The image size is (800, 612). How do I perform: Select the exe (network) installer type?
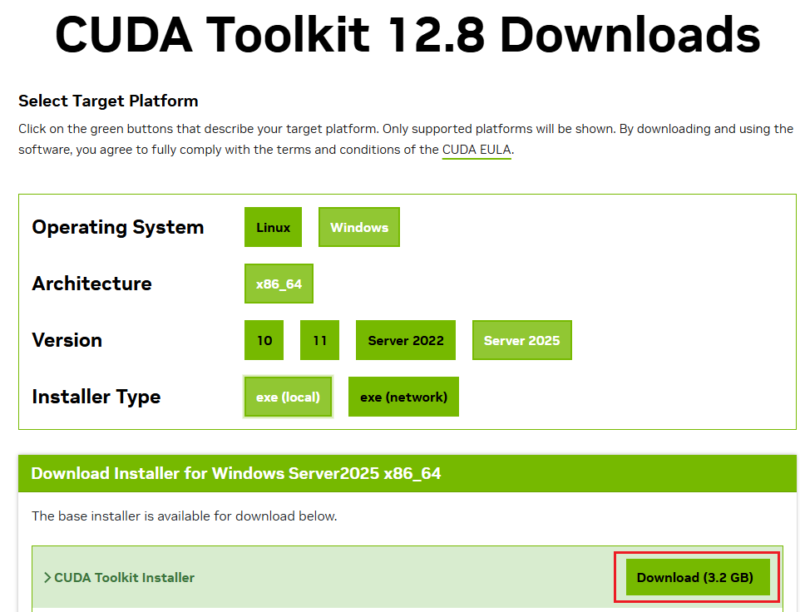pyautogui.click(x=403, y=396)
